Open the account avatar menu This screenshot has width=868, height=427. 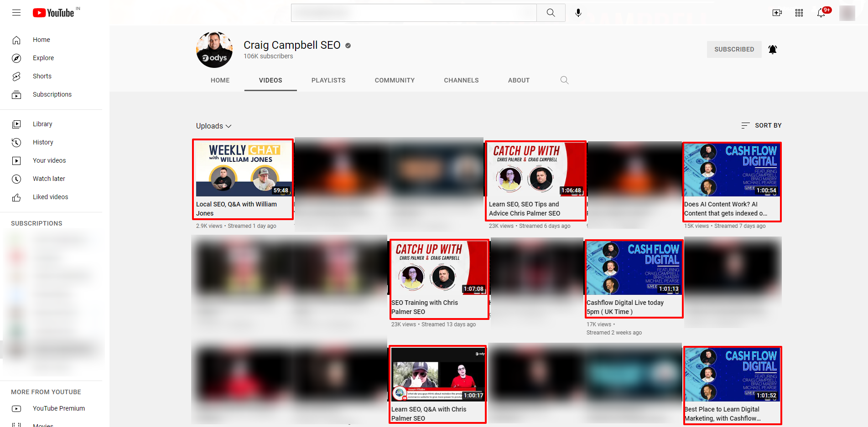(847, 13)
